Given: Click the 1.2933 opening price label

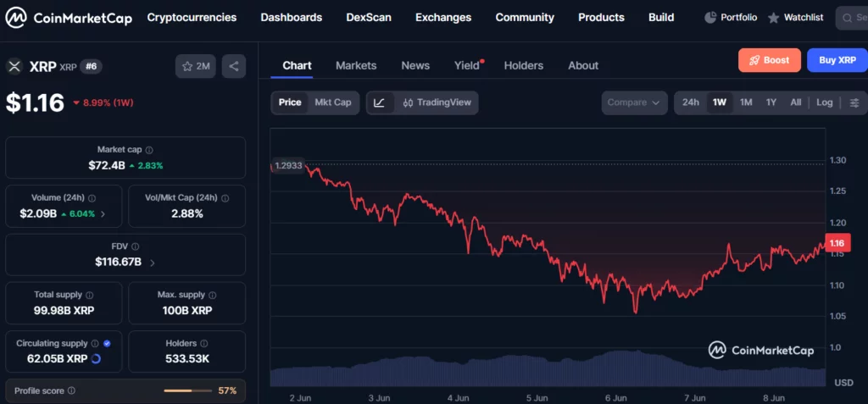Looking at the screenshot, I should [x=288, y=165].
